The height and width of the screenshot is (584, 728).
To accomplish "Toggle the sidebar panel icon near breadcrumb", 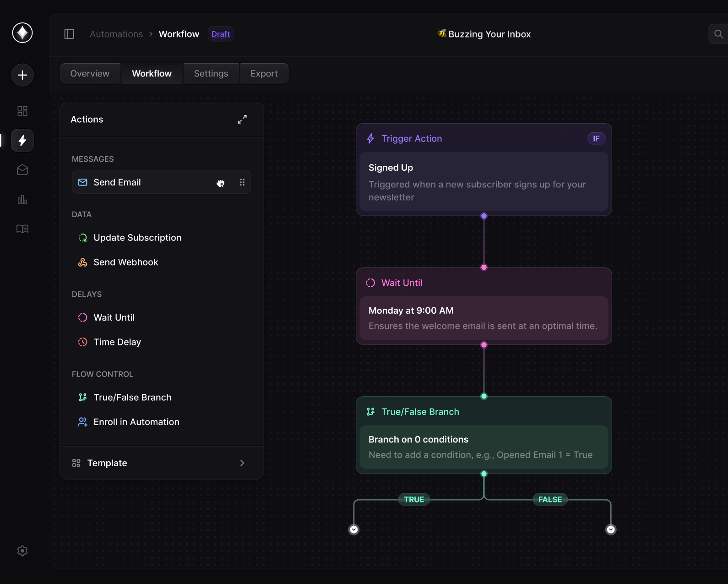I will coord(69,34).
